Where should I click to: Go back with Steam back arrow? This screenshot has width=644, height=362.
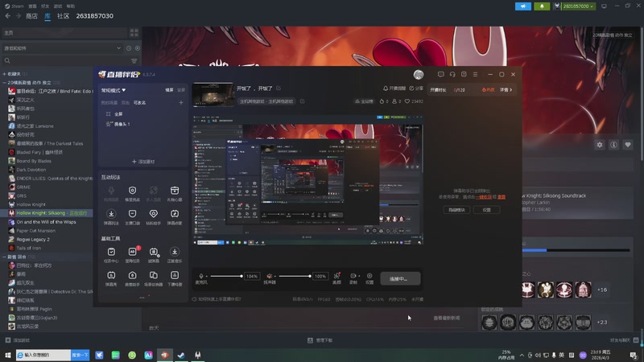tap(8, 16)
